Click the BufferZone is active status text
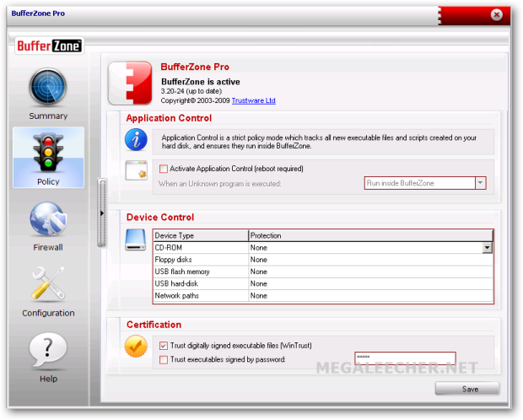 pyautogui.click(x=201, y=82)
